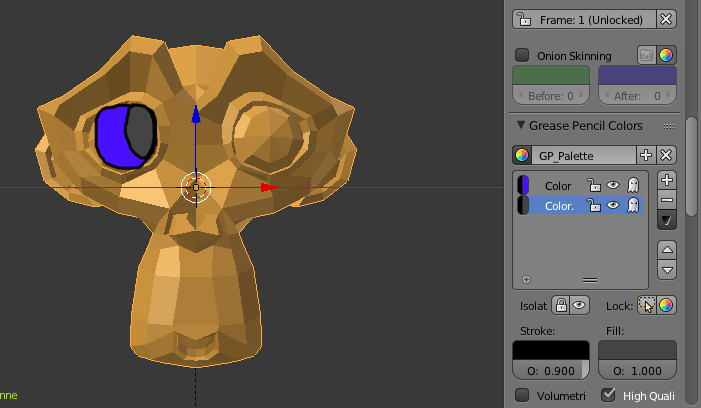
Task: Unlink the GP_Palette with the X button
Action: pos(666,156)
